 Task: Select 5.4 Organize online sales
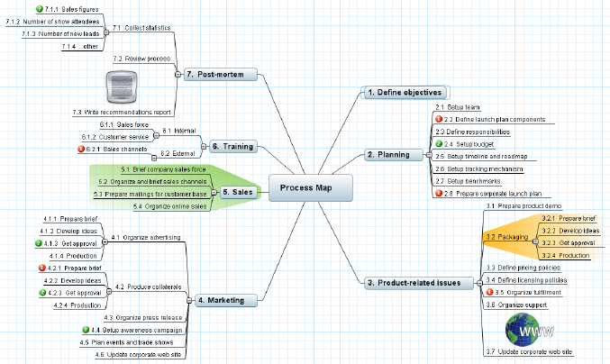click(169, 206)
